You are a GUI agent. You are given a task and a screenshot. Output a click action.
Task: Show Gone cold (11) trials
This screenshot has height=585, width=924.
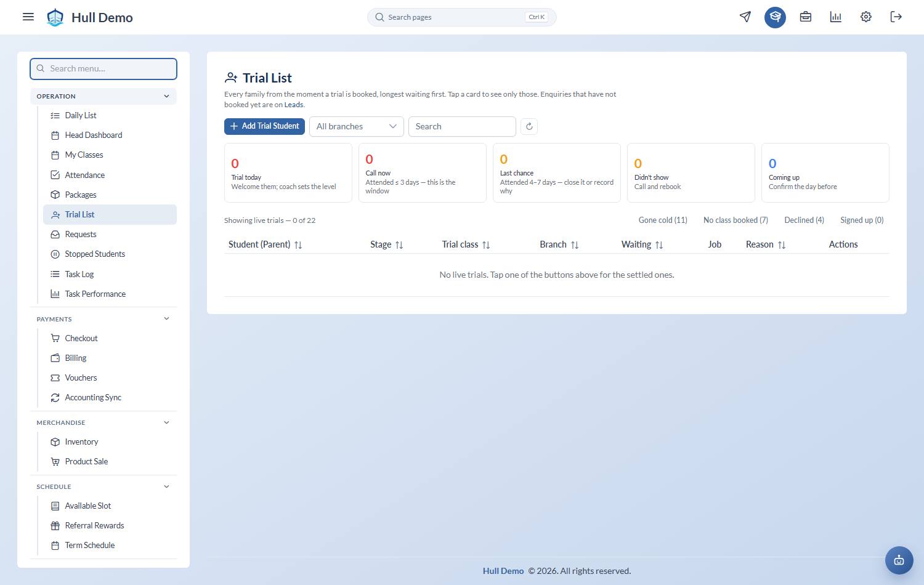pos(663,220)
